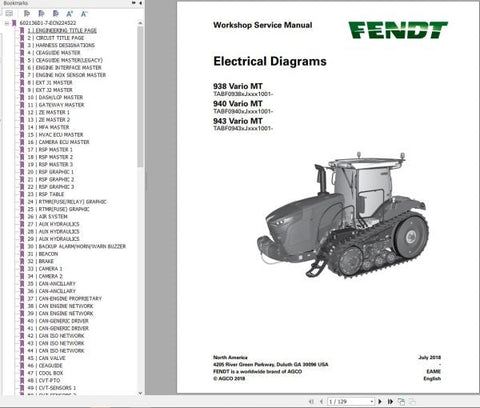Open bookmark 5 | CEAGUIDE MASTER(LEGACY)
480x408 pixels.
(x=65, y=60)
